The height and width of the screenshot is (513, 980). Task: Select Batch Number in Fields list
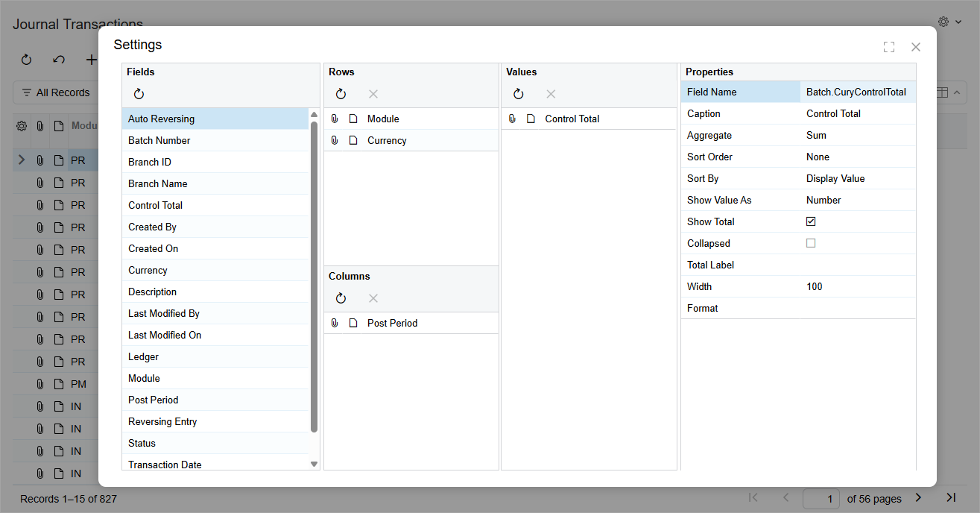159,141
